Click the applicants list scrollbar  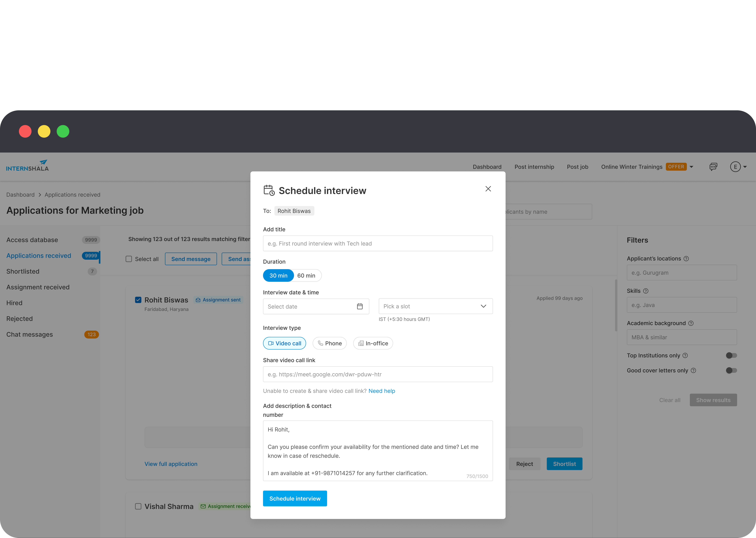click(x=616, y=305)
